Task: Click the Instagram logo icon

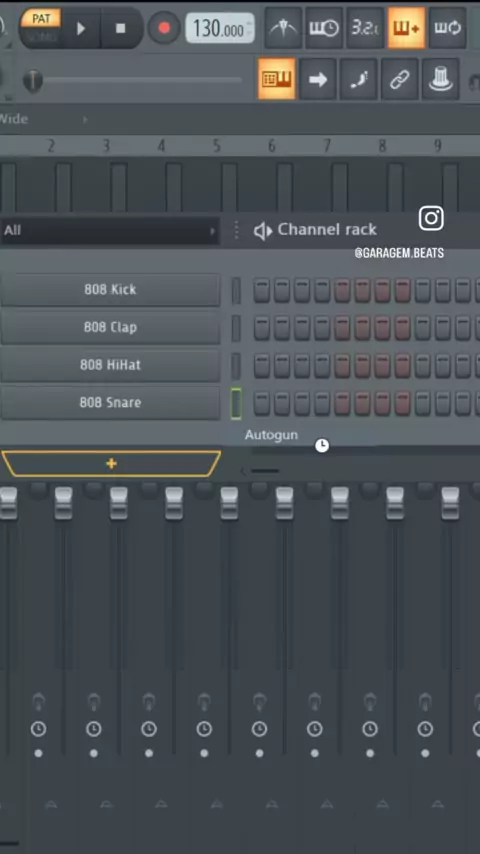Action: click(431, 218)
